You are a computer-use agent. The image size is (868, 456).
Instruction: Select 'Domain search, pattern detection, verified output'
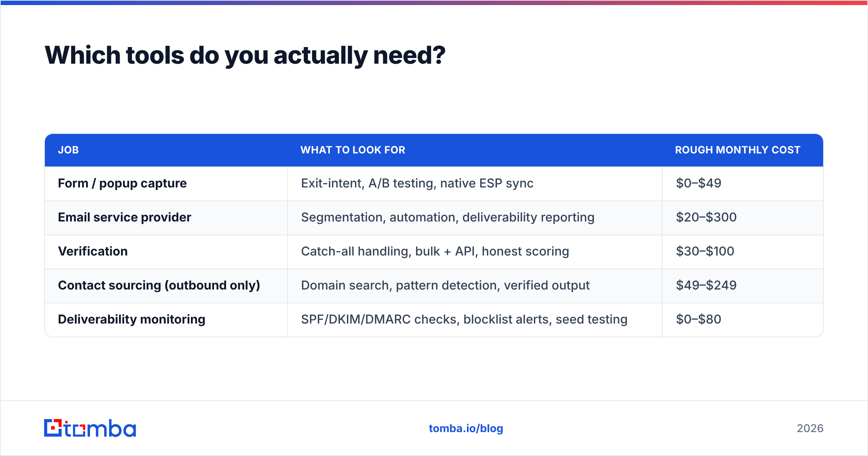tap(445, 285)
